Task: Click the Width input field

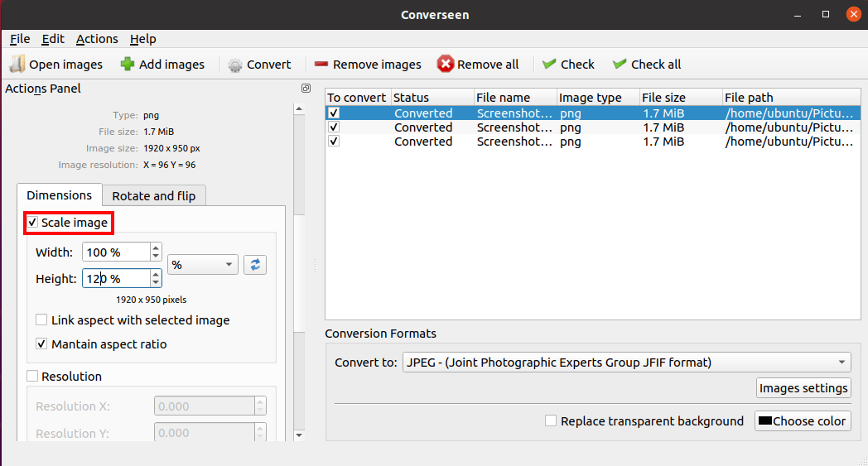Action: pos(116,252)
